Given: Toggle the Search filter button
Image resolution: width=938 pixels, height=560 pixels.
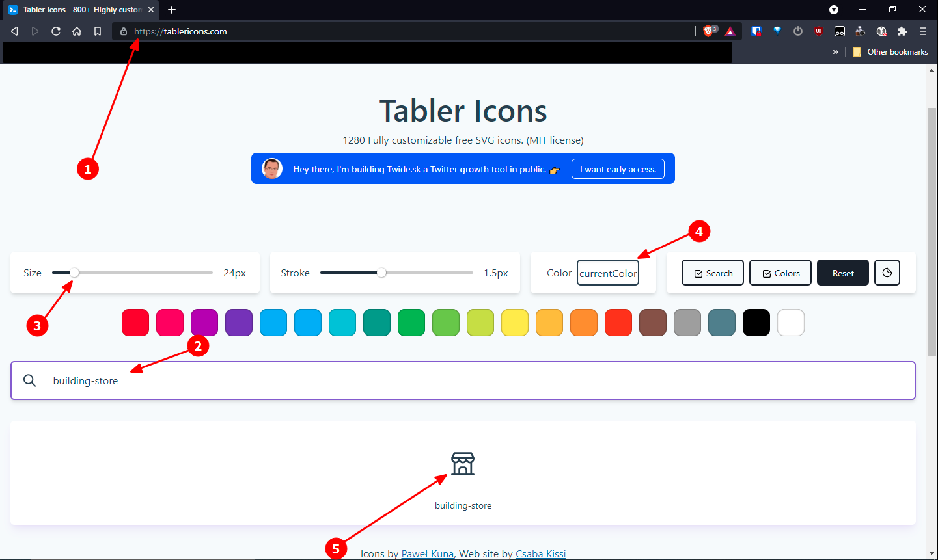Looking at the screenshot, I should 712,273.
